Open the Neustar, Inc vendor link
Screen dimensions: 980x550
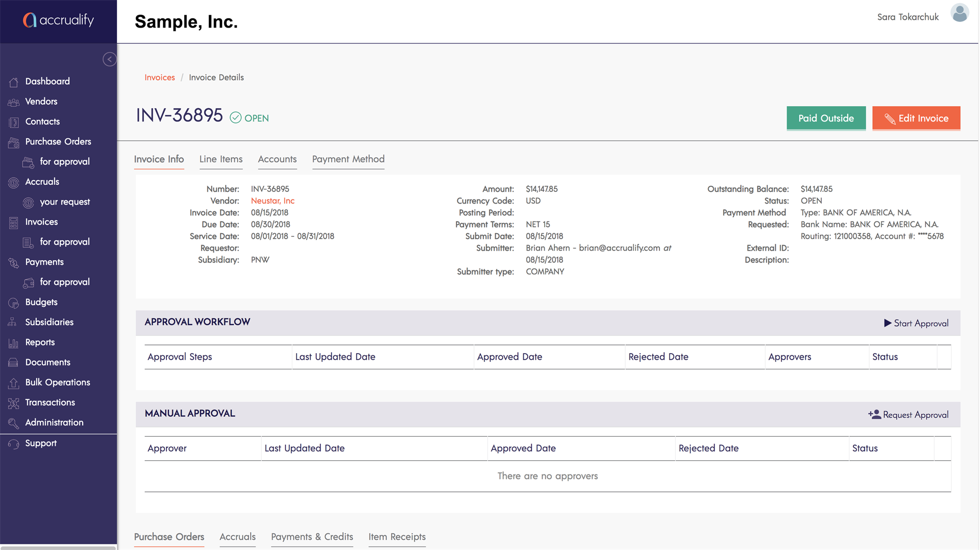pos(273,201)
